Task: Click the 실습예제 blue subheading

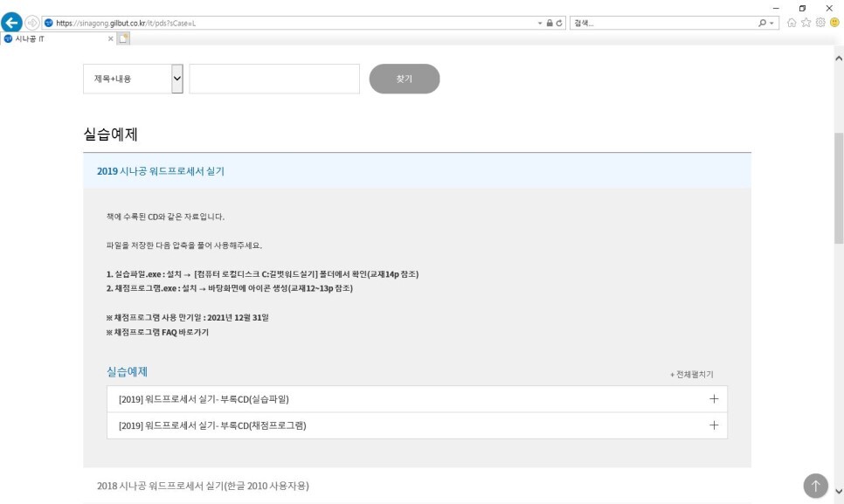Action: (127, 372)
